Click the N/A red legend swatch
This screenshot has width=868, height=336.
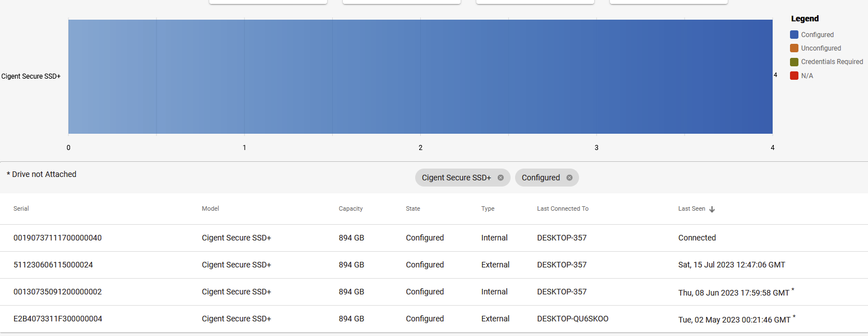tap(794, 76)
